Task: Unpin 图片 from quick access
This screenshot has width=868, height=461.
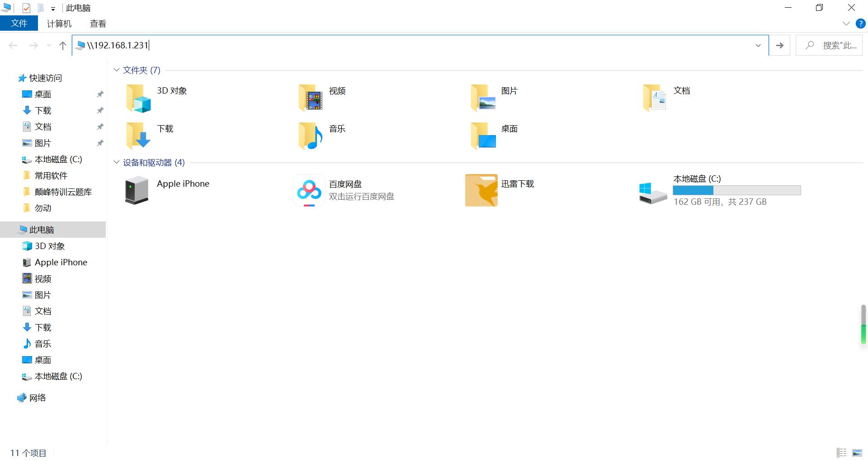Action: tap(100, 143)
